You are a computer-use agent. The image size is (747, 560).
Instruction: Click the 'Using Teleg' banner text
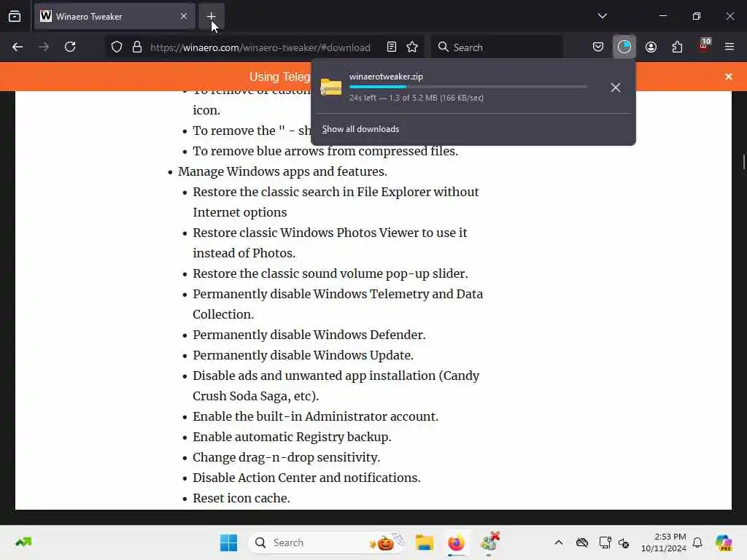pos(279,77)
